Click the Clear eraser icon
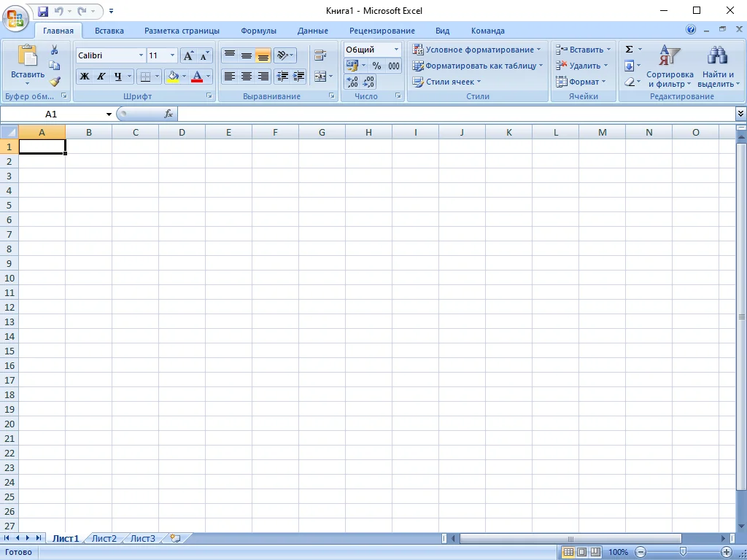 coord(629,82)
